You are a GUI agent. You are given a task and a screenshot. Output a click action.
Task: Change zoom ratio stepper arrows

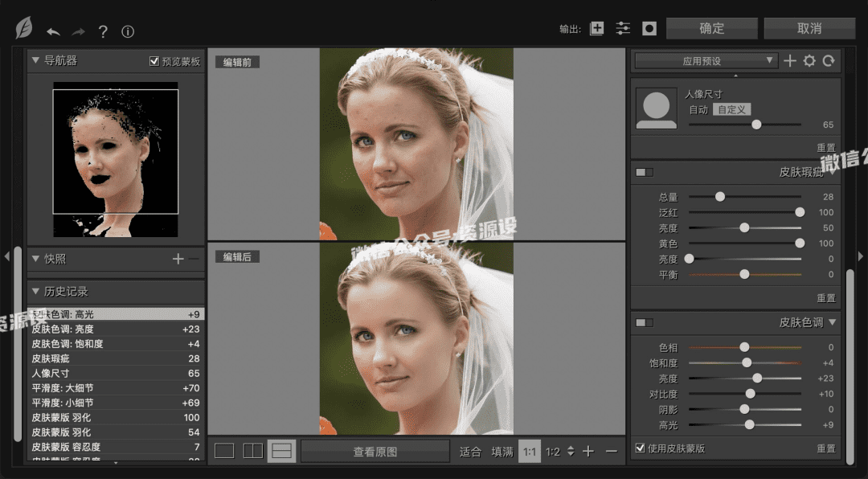[x=571, y=452]
